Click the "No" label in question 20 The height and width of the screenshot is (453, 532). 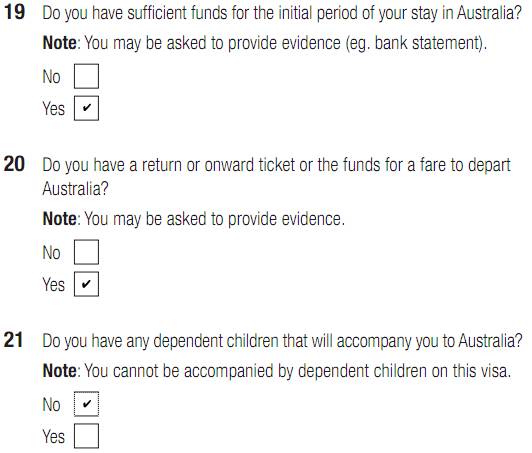52,252
